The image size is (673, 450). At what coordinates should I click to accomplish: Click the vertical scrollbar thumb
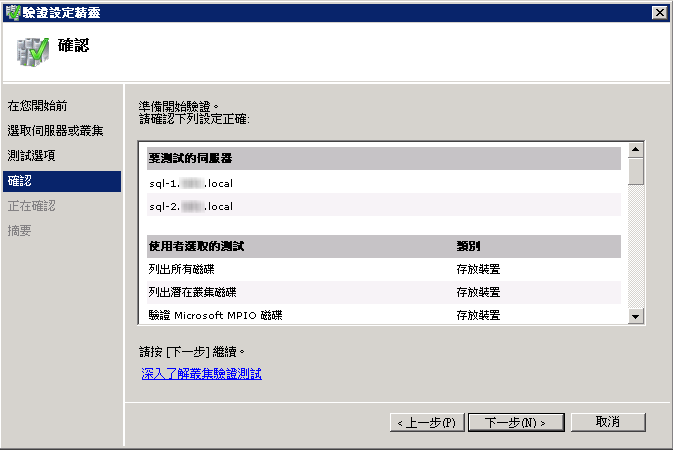pos(636,171)
